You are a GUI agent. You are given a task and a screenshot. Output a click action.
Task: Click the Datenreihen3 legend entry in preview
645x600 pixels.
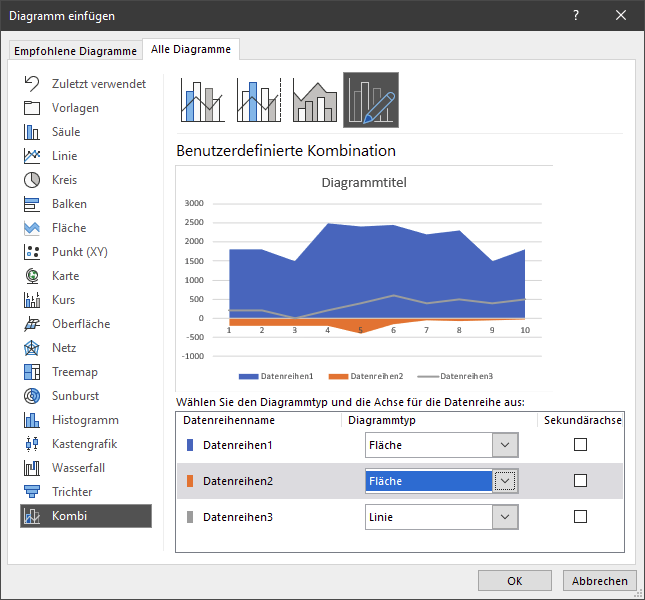[455, 376]
